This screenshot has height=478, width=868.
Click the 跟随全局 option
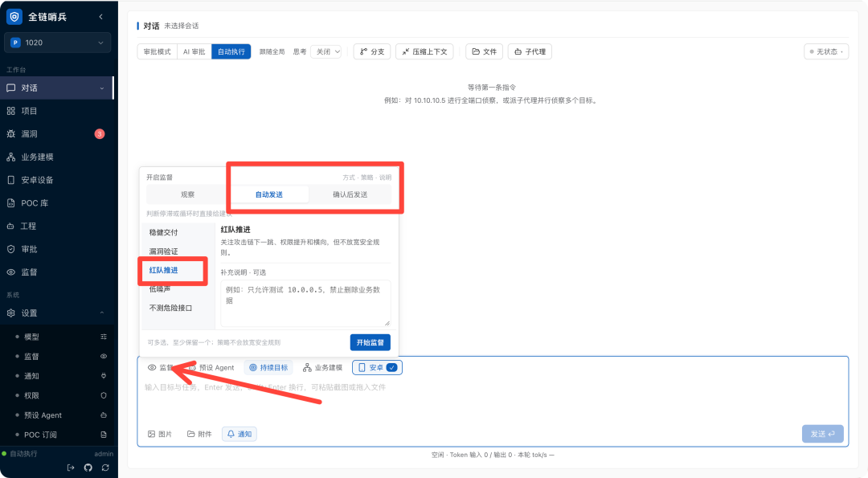pyautogui.click(x=272, y=51)
